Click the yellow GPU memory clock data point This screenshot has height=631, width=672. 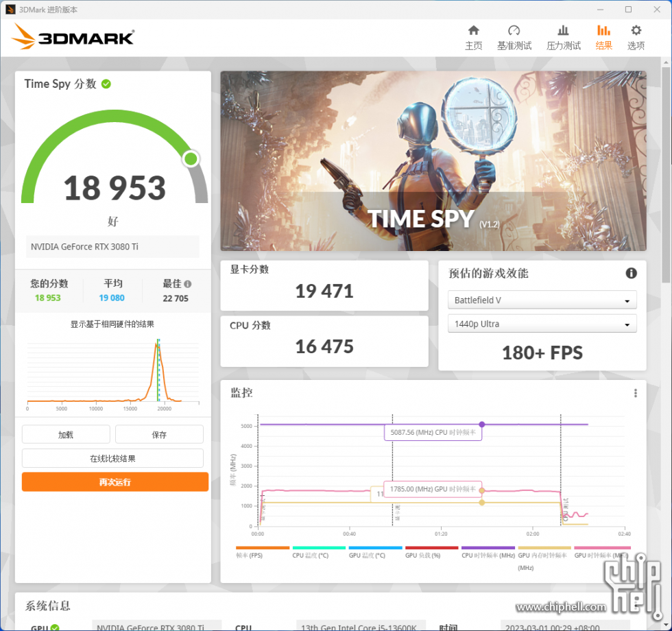(481, 502)
